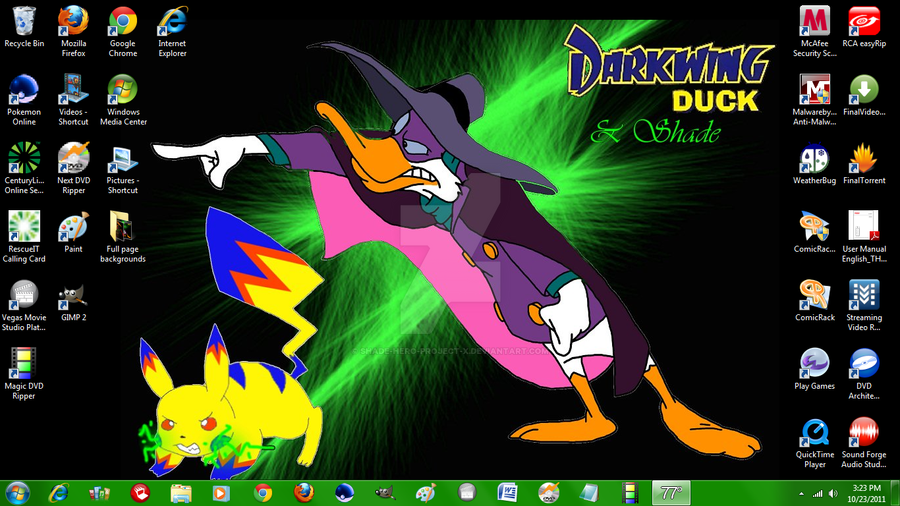Open the Recycle Bin desktop icon
The height and width of the screenshot is (506, 900).
pos(24,28)
